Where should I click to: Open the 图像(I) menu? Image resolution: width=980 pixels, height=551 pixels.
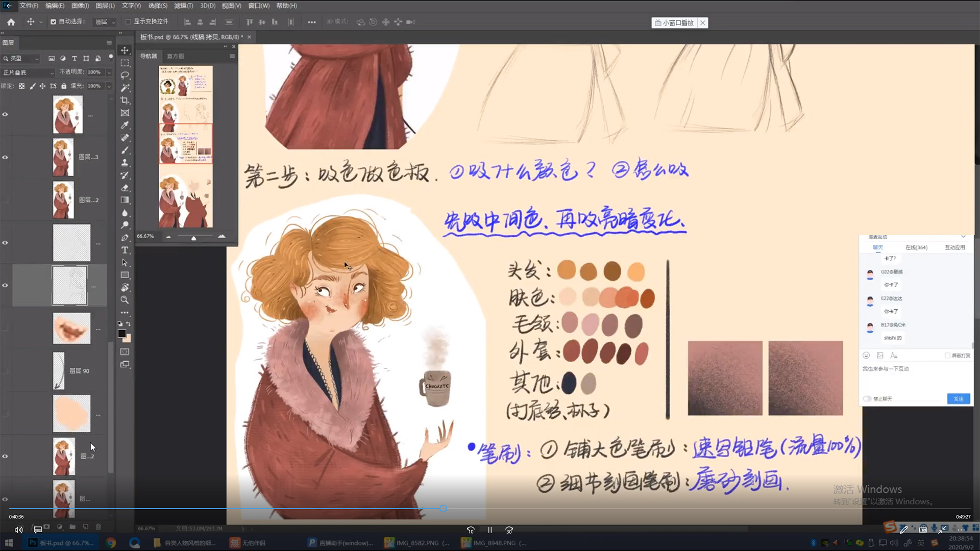80,6
